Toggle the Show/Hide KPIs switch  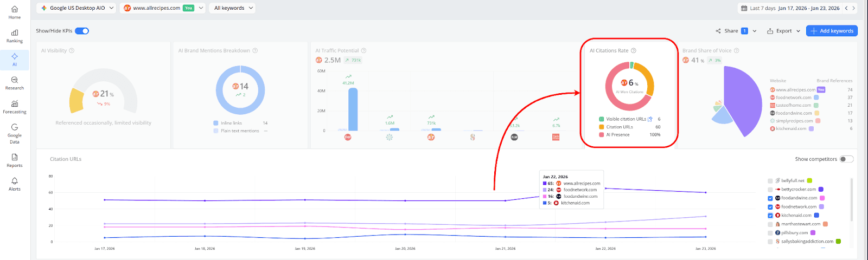[82, 31]
